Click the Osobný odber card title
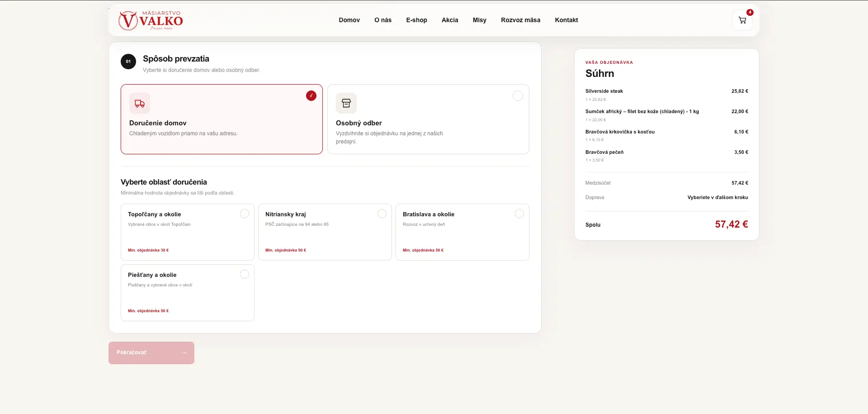This screenshot has height=414, width=868. pos(359,123)
